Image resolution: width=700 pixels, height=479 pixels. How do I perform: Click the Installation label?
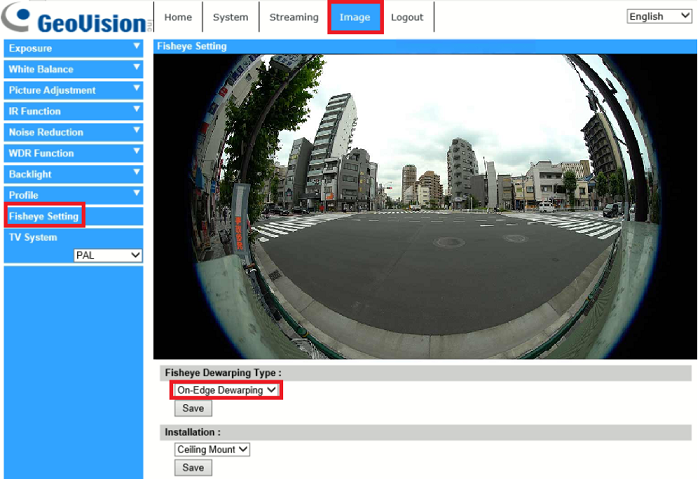click(x=192, y=432)
